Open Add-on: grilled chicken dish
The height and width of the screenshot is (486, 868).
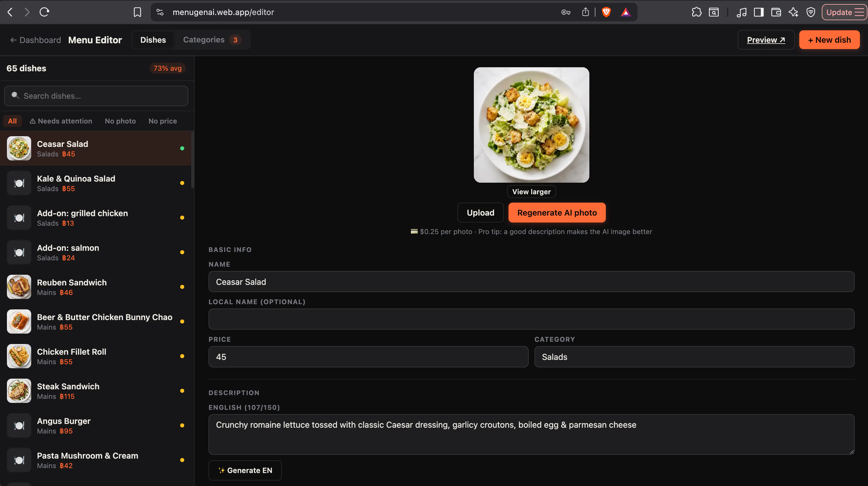tap(96, 218)
